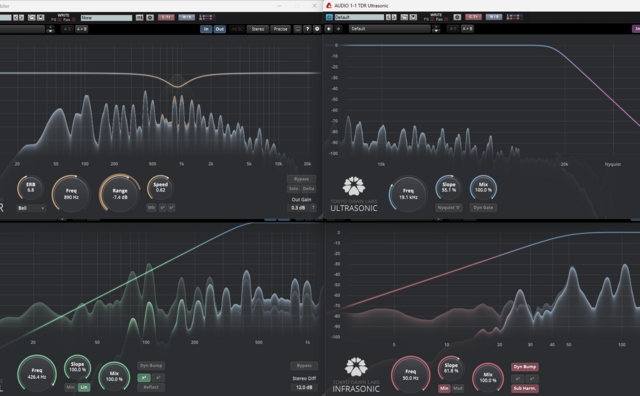
Task: Click Int SC button in orange EQ
Action: 237,29
